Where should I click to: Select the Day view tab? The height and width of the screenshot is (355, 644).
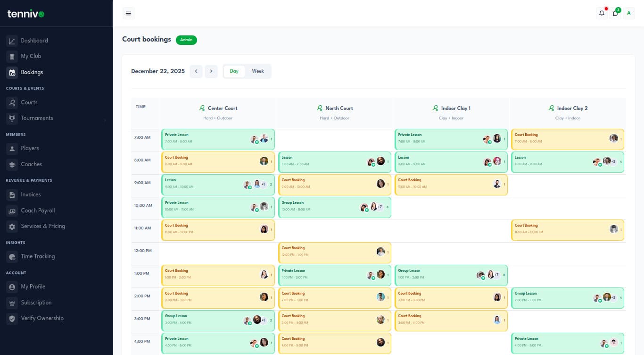tap(234, 71)
